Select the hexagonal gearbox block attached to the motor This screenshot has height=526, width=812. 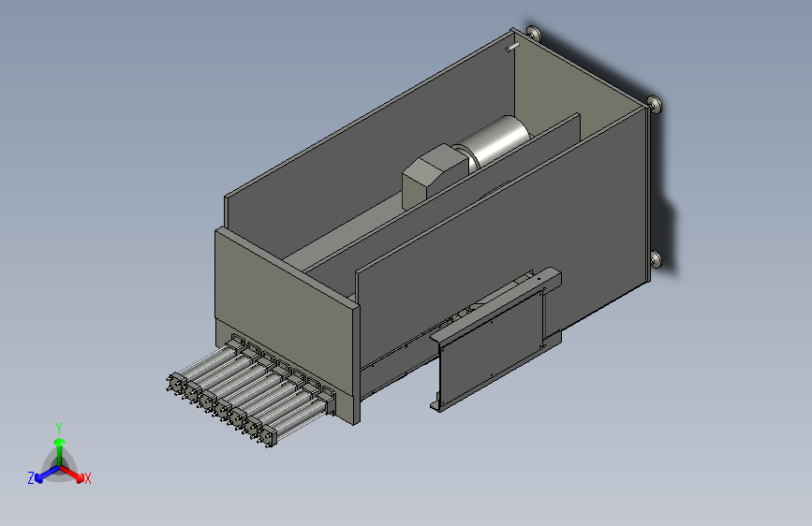(435, 175)
